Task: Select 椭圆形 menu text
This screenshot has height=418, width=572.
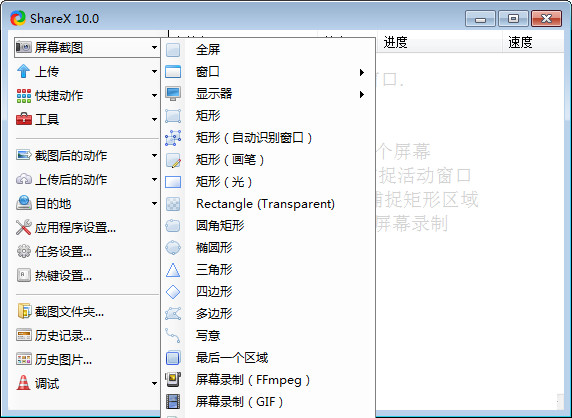Action: click(x=214, y=248)
